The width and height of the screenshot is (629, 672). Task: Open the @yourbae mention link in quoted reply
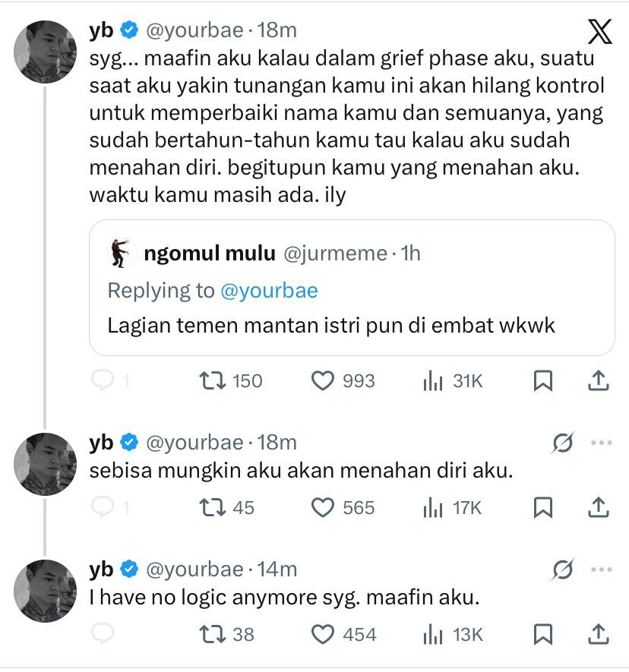point(269,290)
